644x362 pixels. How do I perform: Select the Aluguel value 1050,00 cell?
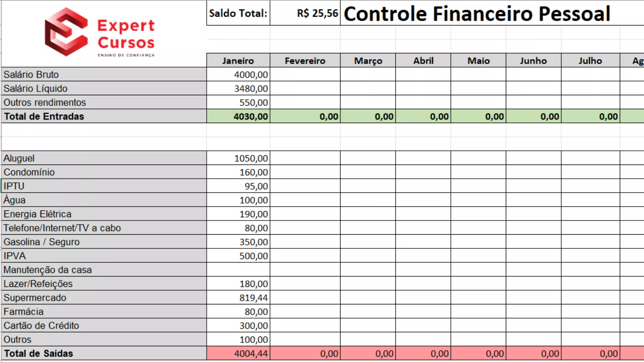(x=238, y=158)
